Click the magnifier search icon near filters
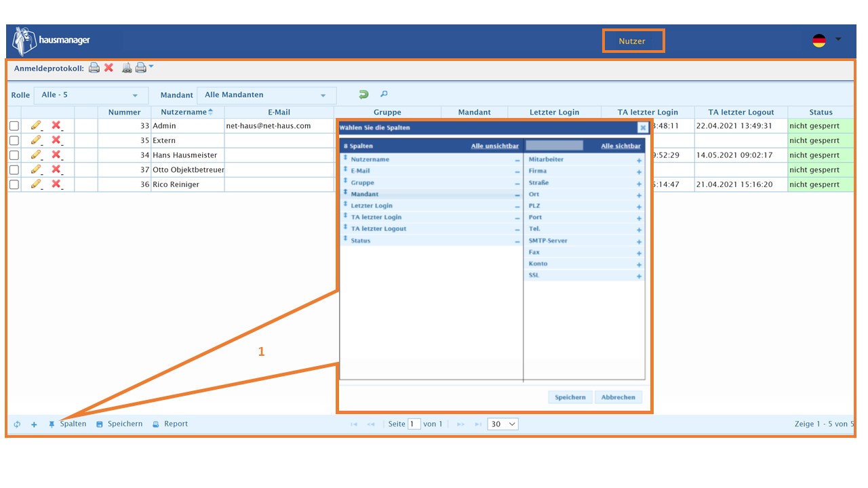The image size is (868, 488). pos(384,95)
